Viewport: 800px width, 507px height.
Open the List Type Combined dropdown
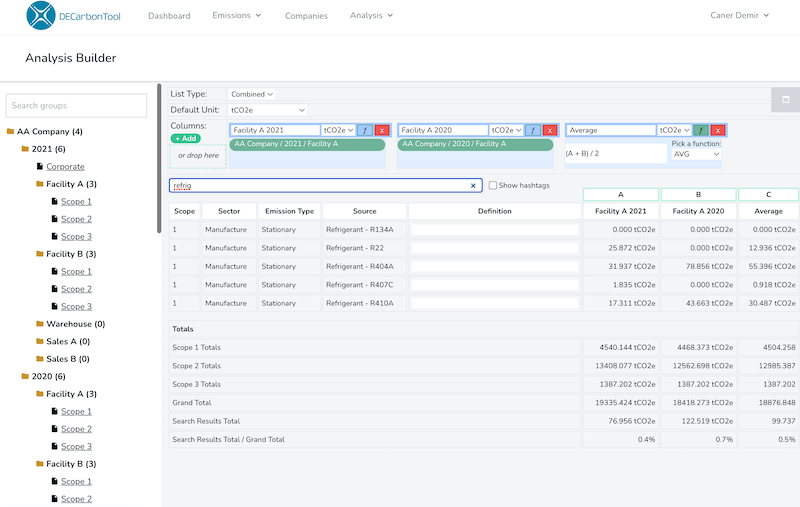click(x=252, y=94)
